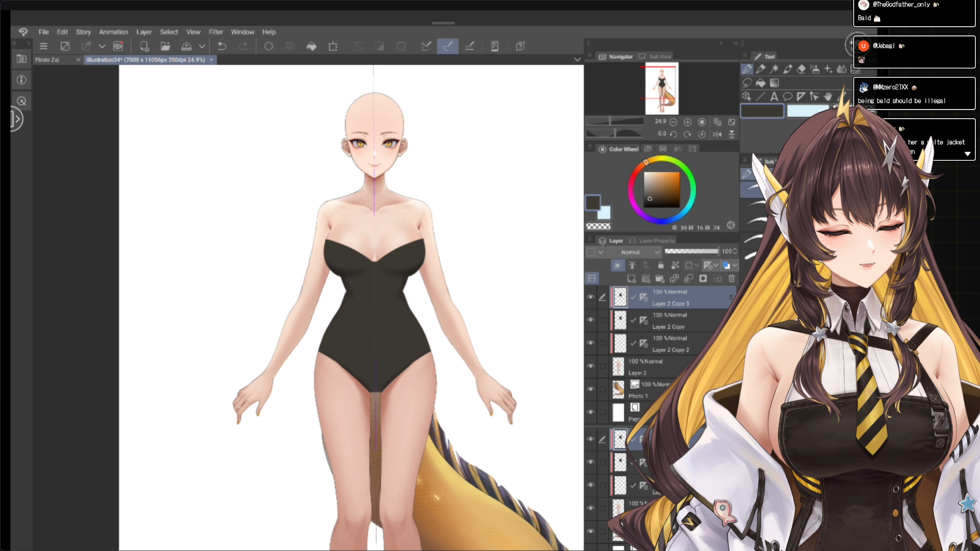Select the Eraser tool in Tool palette
Viewport: 980px width, 551px height.
pyautogui.click(x=801, y=69)
